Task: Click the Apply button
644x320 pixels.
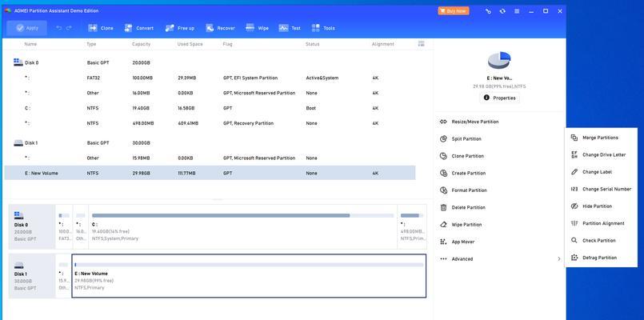Action: [26, 28]
